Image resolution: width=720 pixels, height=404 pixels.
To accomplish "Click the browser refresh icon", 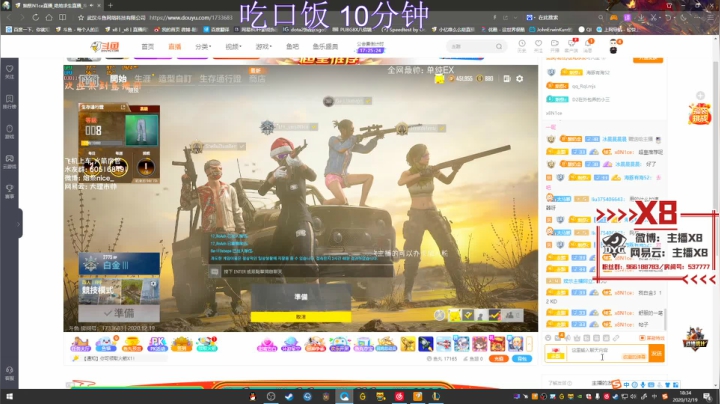I will coord(35,17).
